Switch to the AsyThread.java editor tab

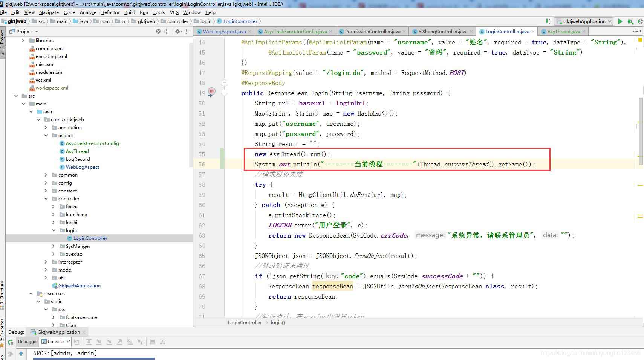coord(563,32)
